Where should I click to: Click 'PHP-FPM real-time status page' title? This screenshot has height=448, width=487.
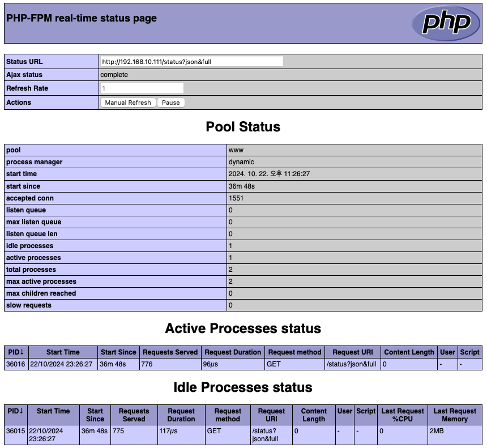click(x=82, y=18)
